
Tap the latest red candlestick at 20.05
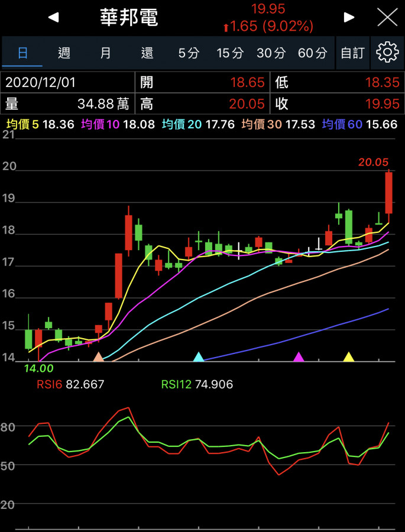point(388,192)
